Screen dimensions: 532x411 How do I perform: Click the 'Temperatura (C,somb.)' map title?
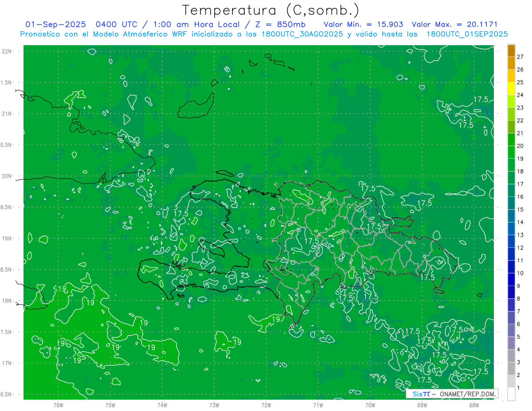tap(271, 10)
